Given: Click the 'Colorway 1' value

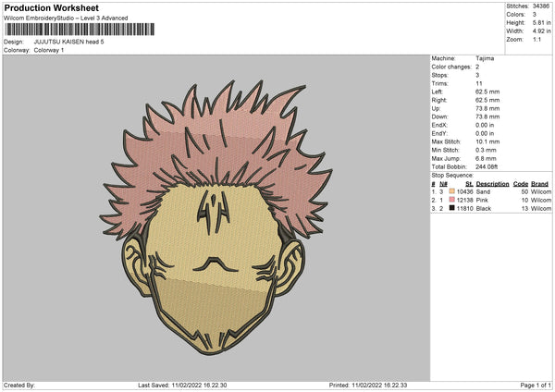Looking at the screenshot, I should pos(49,50).
